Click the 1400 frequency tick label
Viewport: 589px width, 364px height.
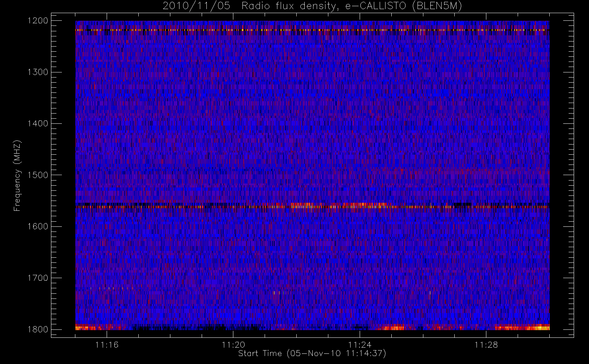click(38, 123)
